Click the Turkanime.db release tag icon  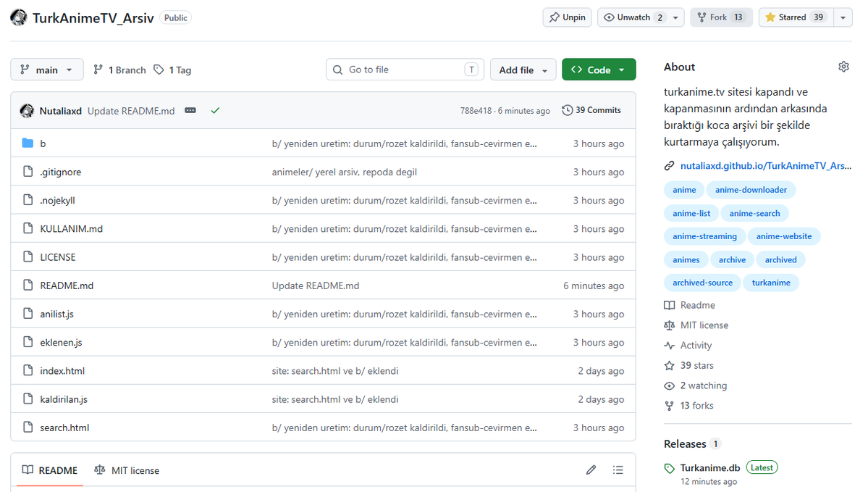click(x=669, y=468)
